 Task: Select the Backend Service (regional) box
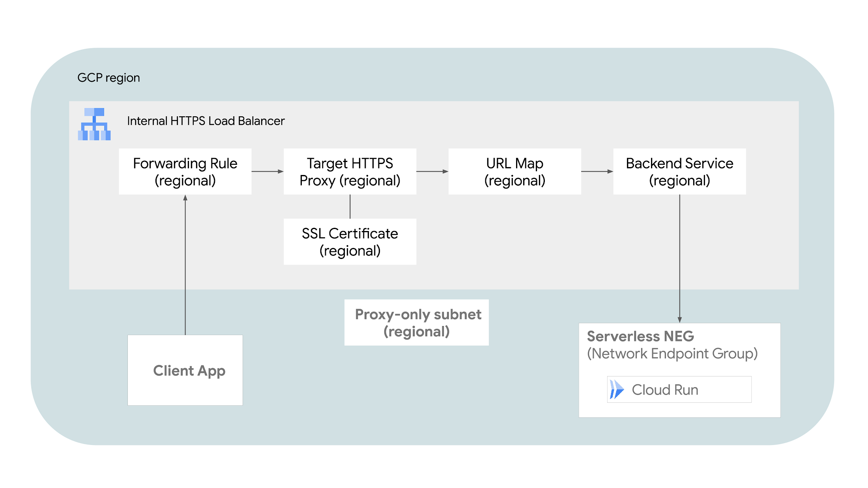click(x=679, y=171)
